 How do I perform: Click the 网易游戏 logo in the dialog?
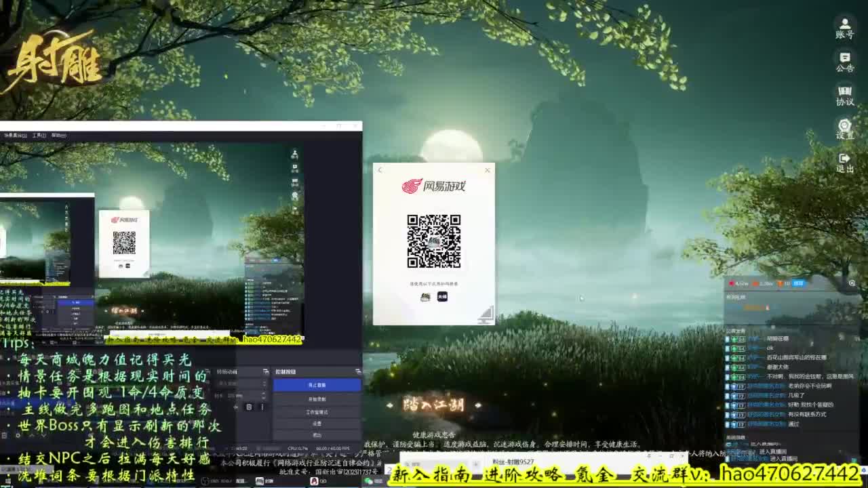pos(434,186)
